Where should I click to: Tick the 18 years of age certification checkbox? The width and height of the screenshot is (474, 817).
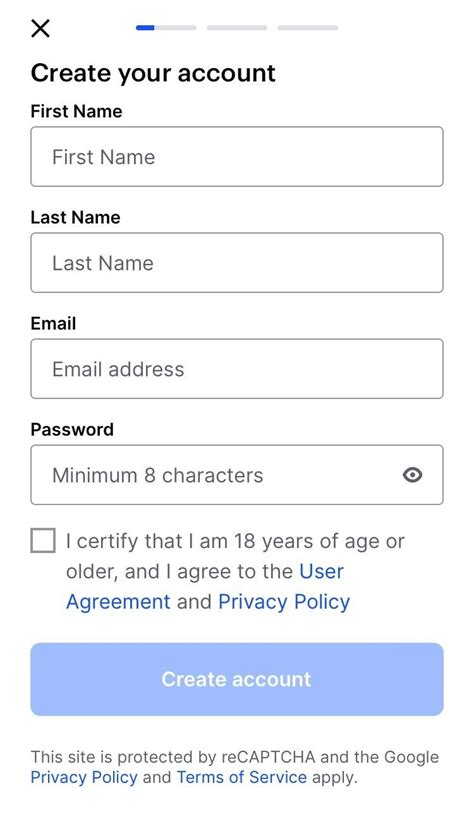click(x=43, y=540)
